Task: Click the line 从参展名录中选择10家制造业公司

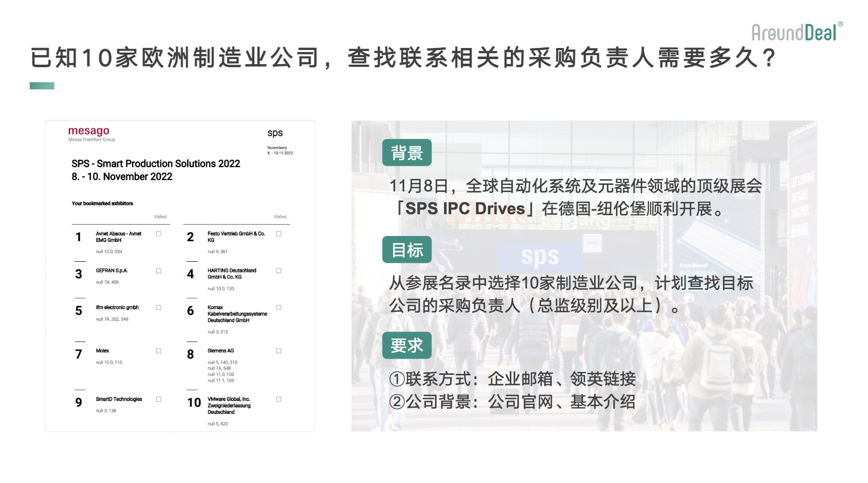Action: 571,283
